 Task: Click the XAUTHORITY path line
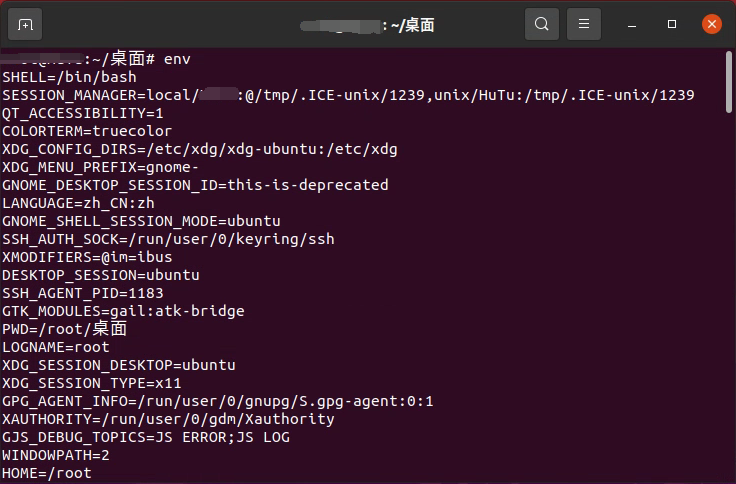168,419
